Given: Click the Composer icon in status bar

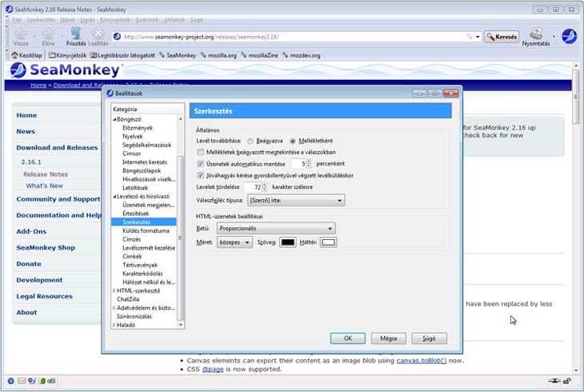Looking at the screenshot, I should coord(32,381).
